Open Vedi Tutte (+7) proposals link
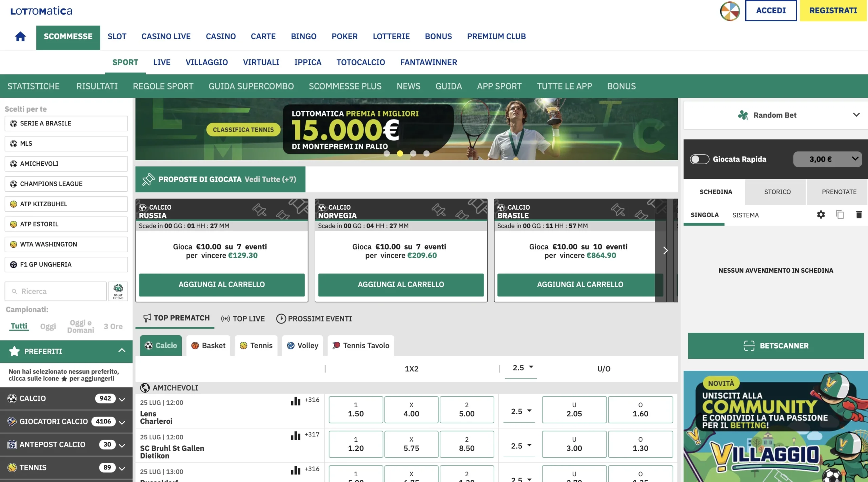868x482 pixels. point(270,179)
